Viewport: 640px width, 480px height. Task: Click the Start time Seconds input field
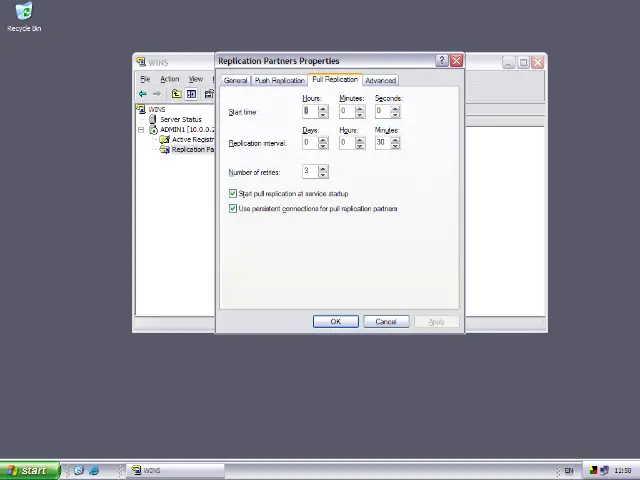pyautogui.click(x=381, y=111)
